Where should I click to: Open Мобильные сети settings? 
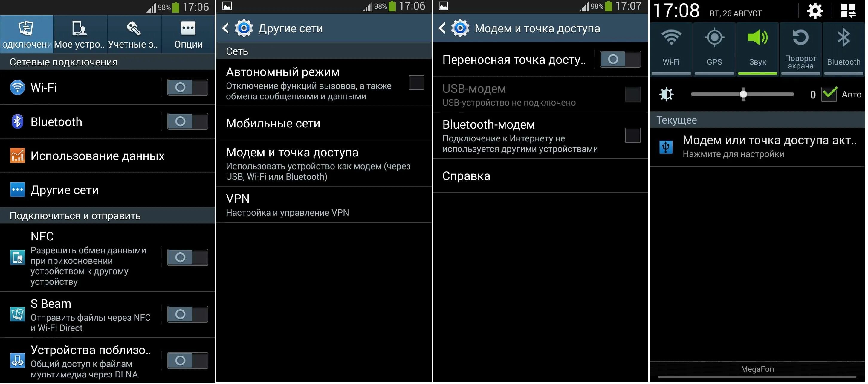[x=324, y=121]
